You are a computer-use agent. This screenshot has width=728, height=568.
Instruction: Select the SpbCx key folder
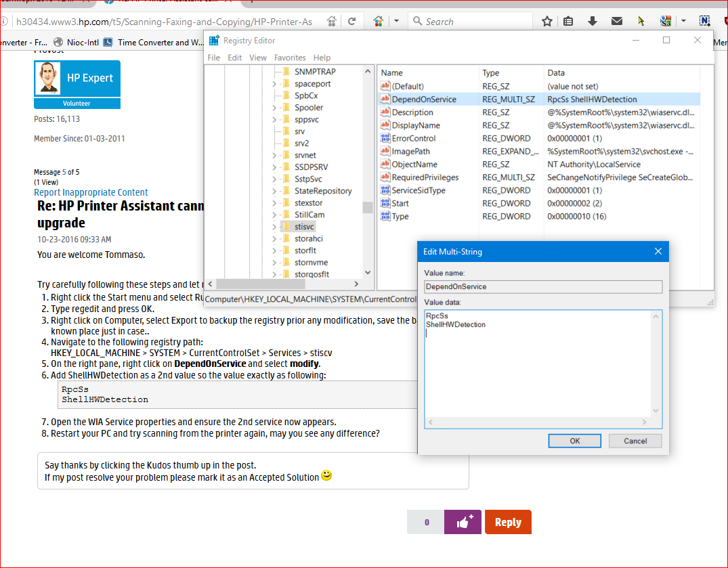[306, 95]
